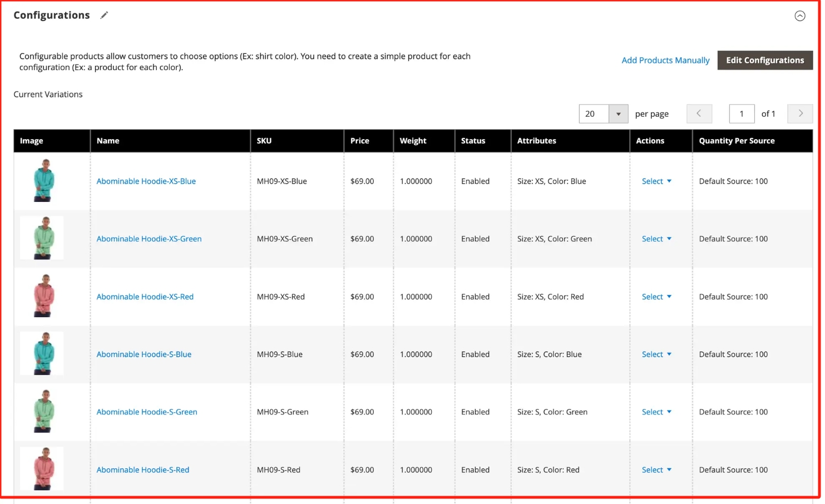Viewport: 825px width, 504px height.
Task: Expand Select actions for Hoodie-XS-Blue row
Action: click(656, 181)
